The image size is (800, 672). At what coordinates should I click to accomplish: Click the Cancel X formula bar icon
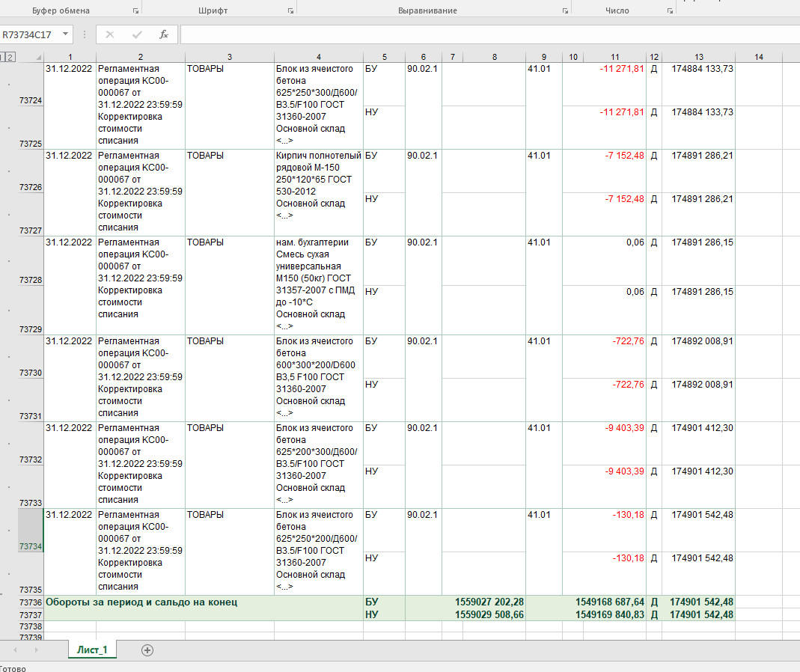pyautogui.click(x=110, y=34)
